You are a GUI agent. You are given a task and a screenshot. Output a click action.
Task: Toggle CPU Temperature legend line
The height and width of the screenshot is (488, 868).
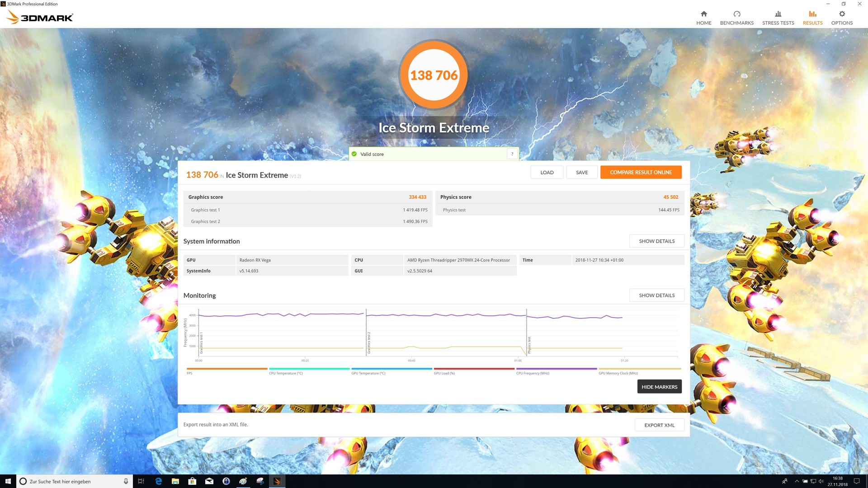tap(309, 371)
